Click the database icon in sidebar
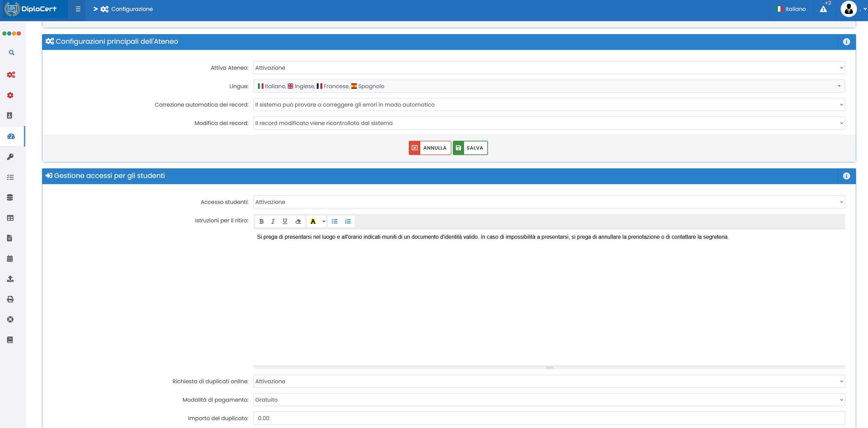Image resolution: width=868 pixels, height=428 pixels. 10,197
